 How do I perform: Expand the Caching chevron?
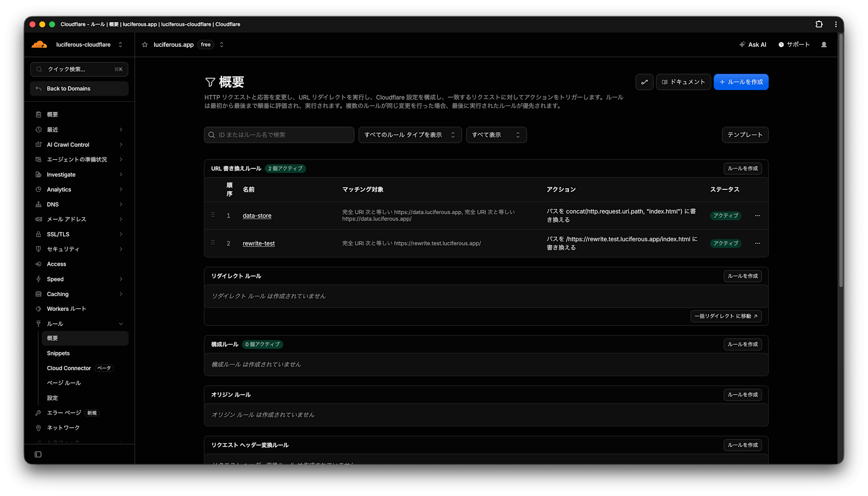[121, 294]
